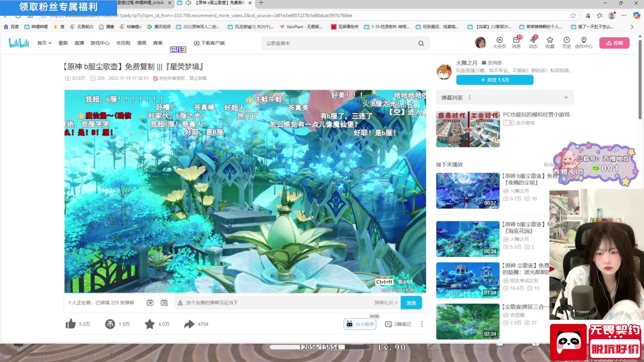Image resolution: width=644 pixels, height=362 pixels.
Task: Open the 2篇笔记 notes icon
Action: (x=388, y=324)
